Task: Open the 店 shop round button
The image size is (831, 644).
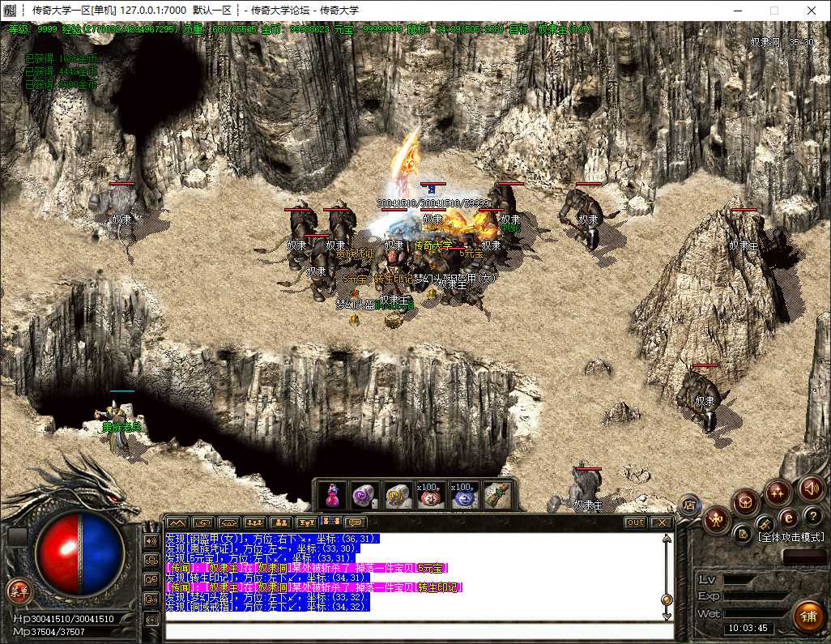Action: (689, 505)
